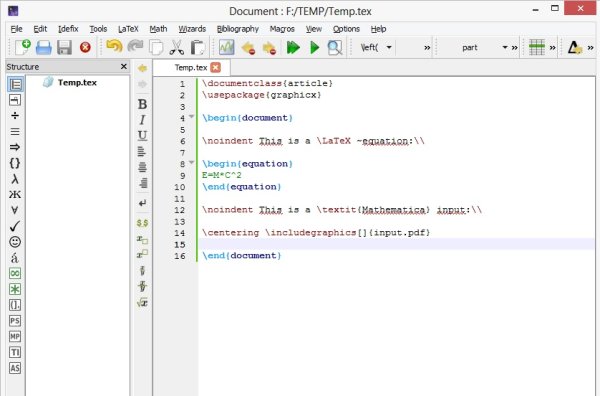Click the single green Compile arrow

(x=315, y=47)
